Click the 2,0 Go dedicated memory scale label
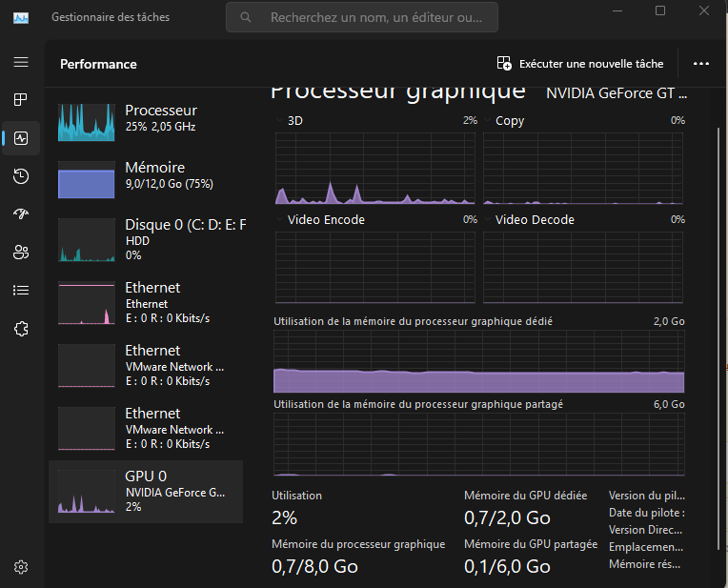The width and height of the screenshot is (728, 588). point(669,321)
